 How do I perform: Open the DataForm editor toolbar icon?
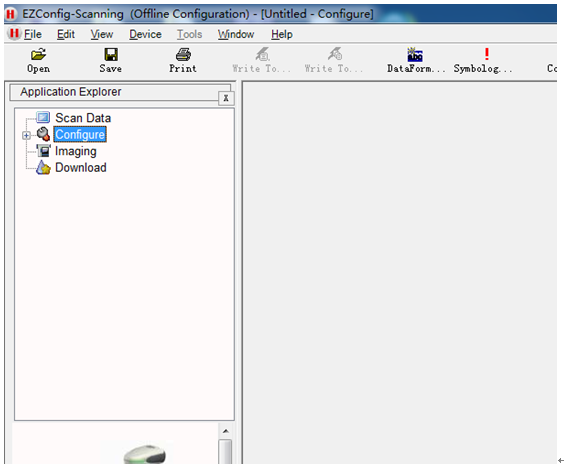(415, 55)
